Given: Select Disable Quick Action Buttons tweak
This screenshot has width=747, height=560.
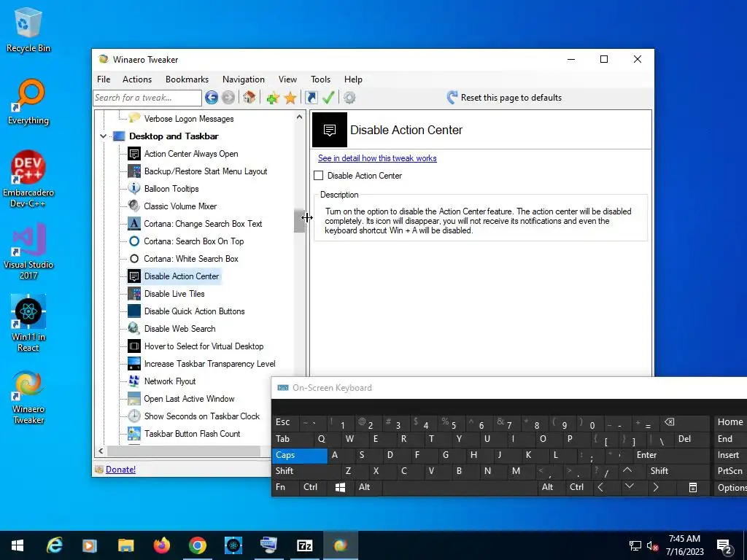Looking at the screenshot, I should [x=194, y=311].
